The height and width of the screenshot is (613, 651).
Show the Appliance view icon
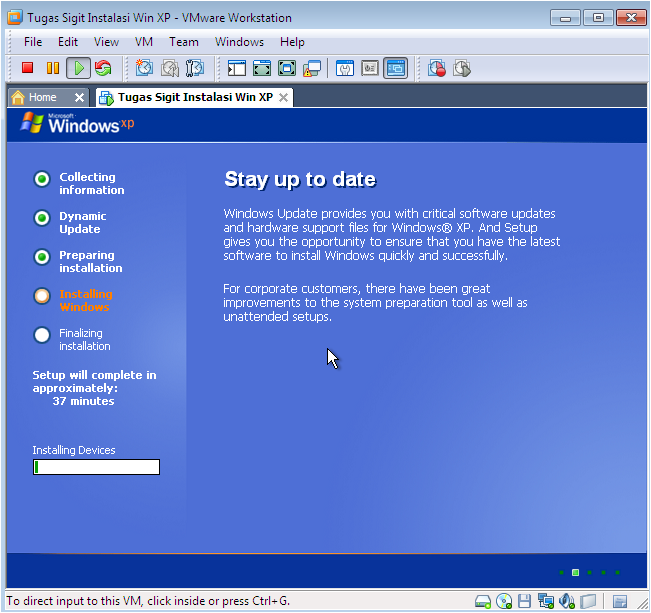pos(370,68)
